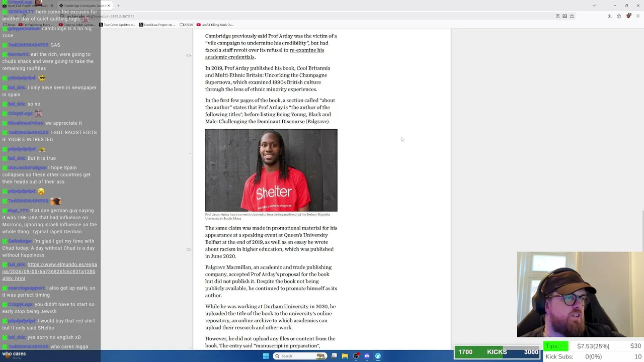Screen dimensions: 644x362
Task: Click the Tips progress bar overlay
Action: pos(593,346)
